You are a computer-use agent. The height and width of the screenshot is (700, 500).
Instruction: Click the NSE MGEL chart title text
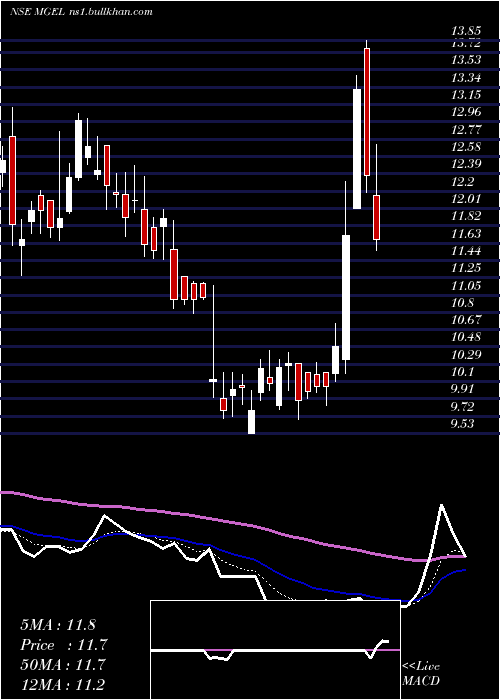click(81, 12)
